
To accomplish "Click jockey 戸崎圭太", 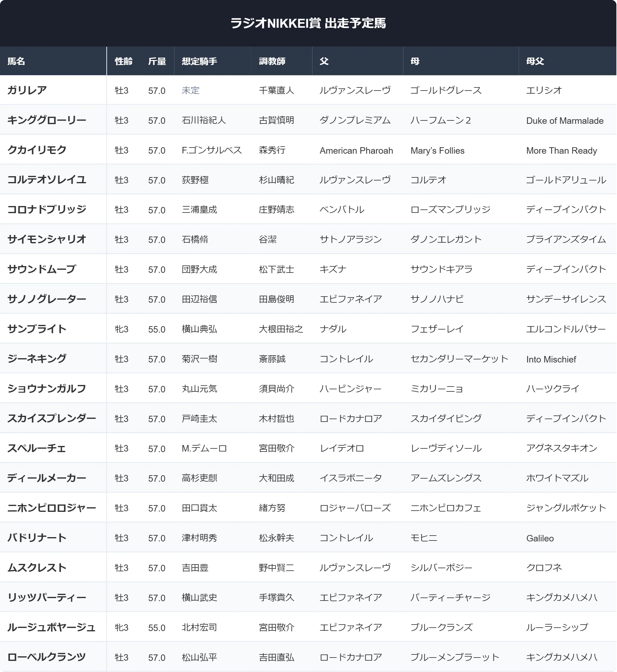I will (199, 419).
